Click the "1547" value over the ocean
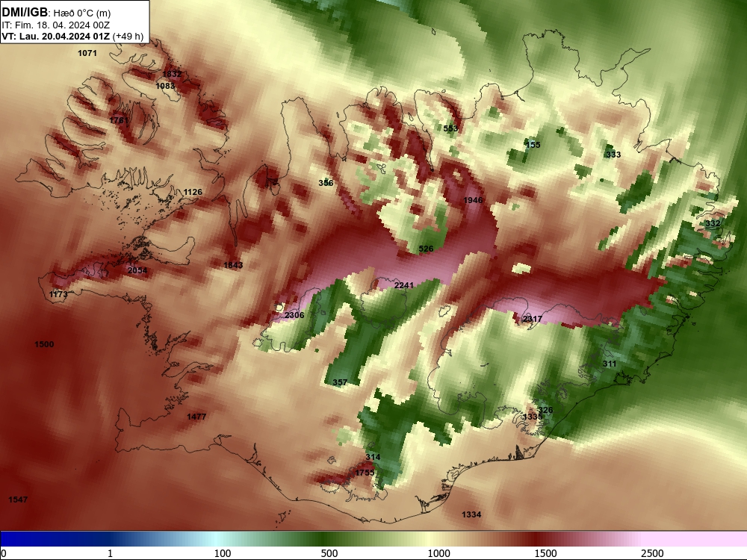 point(18,500)
